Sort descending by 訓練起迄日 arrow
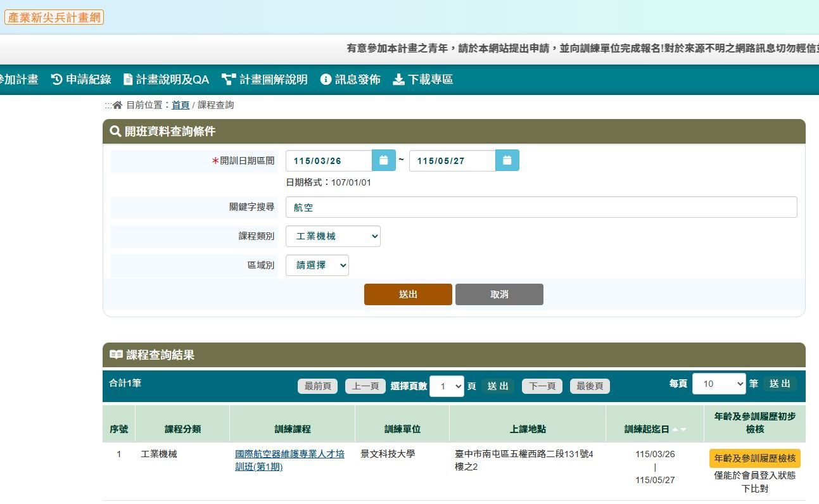This screenshot has height=504, width=819. 683,429
